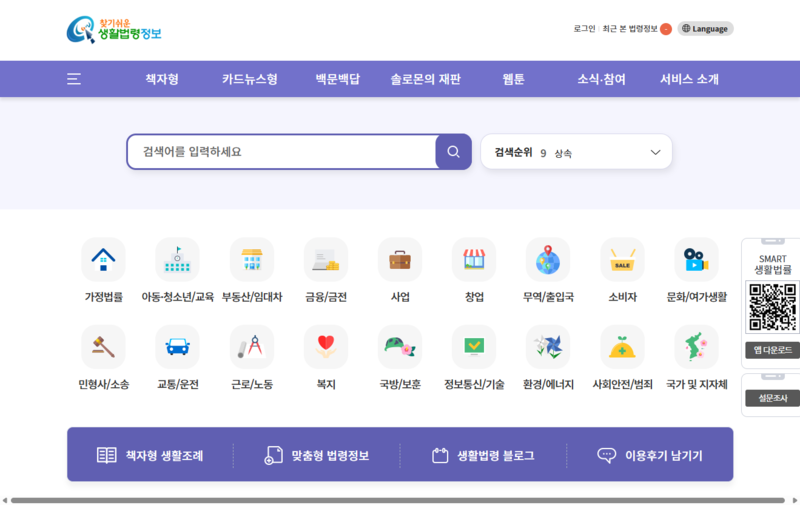Select the 복지 heart icon
The width and height of the screenshot is (800, 505).
tap(326, 347)
